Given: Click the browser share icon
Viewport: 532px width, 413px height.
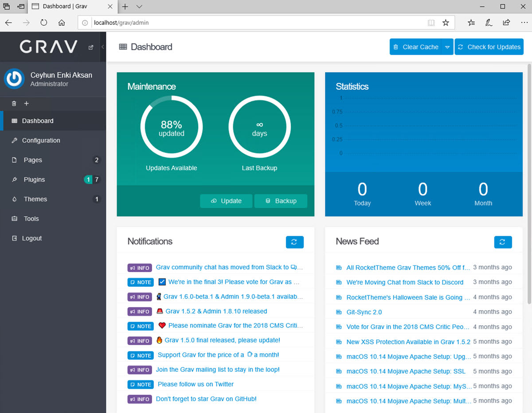Looking at the screenshot, I should (x=506, y=23).
